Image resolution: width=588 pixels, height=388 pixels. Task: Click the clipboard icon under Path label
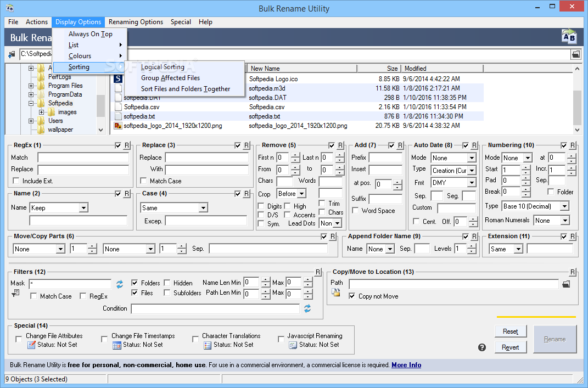coord(335,293)
